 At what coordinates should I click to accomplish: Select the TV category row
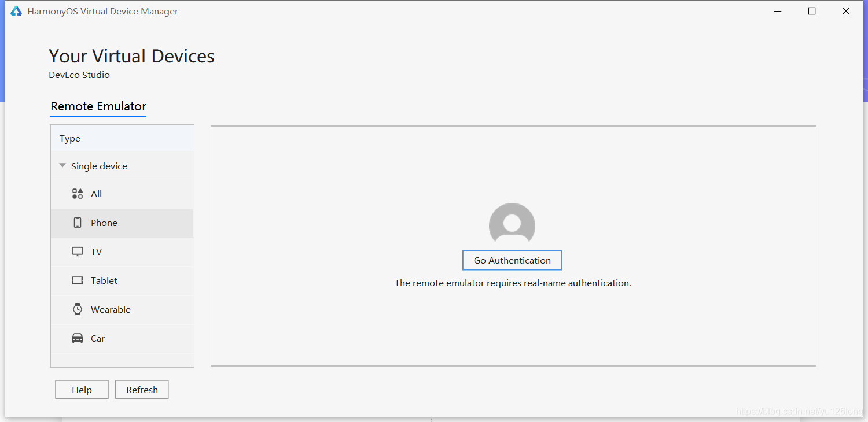point(122,252)
